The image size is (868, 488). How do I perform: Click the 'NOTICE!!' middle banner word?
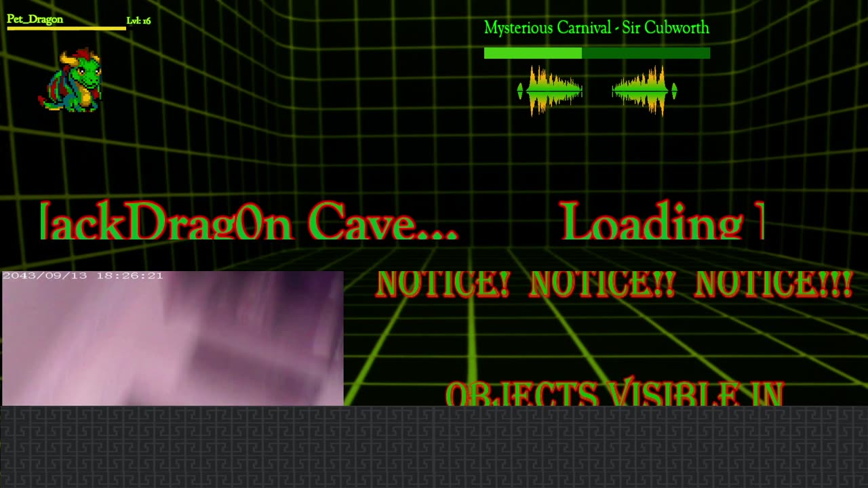click(x=602, y=285)
